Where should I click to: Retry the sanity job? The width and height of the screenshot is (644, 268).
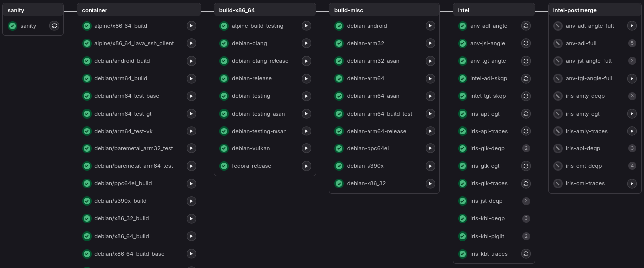[x=54, y=26]
